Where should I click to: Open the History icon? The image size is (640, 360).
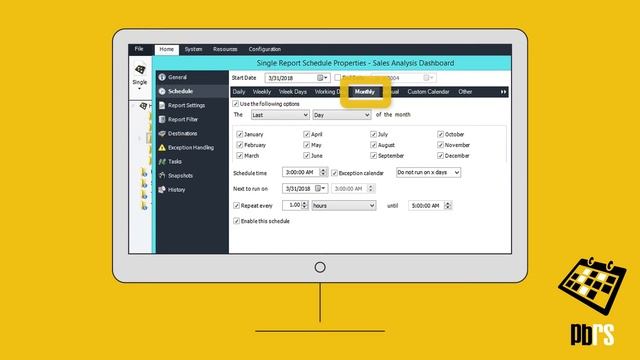162,189
